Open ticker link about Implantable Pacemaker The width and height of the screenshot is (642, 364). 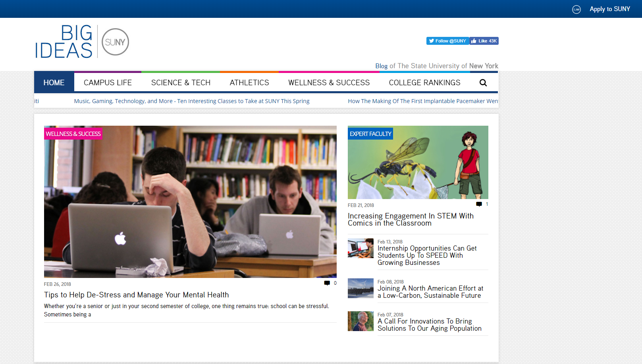coord(423,101)
